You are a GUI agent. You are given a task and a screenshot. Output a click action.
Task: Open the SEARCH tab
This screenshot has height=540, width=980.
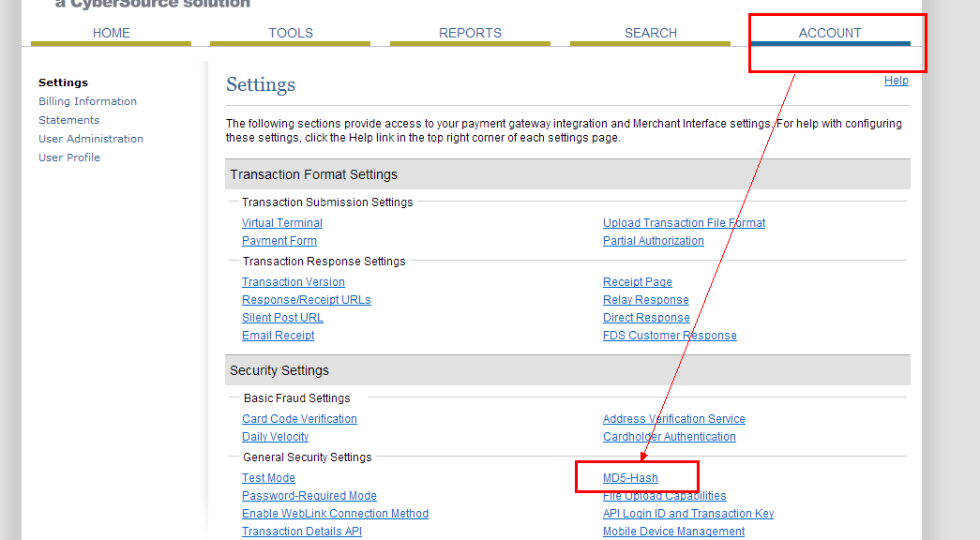coord(651,33)
